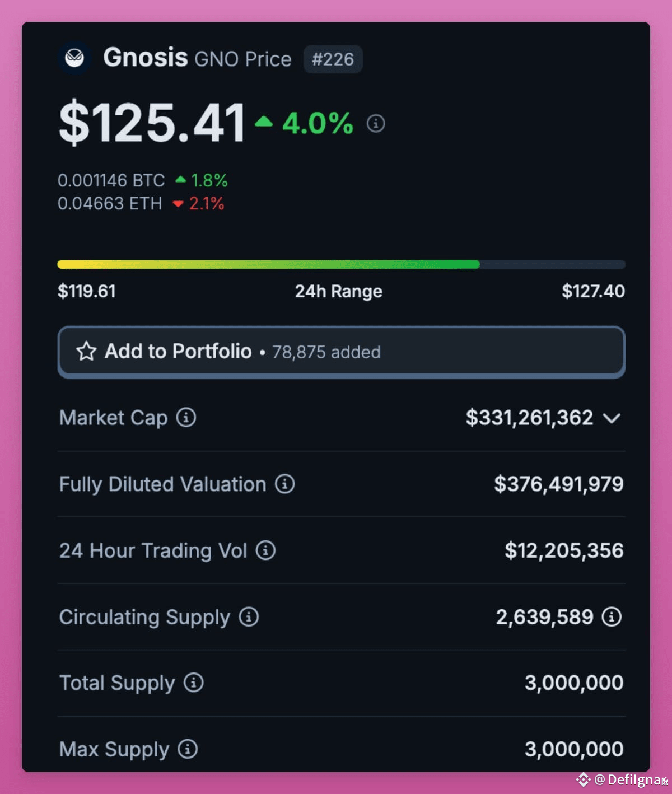This screenshot has width=672, height=794.
Task: Click the Market Cap info icon
Action: pos(186,417)
